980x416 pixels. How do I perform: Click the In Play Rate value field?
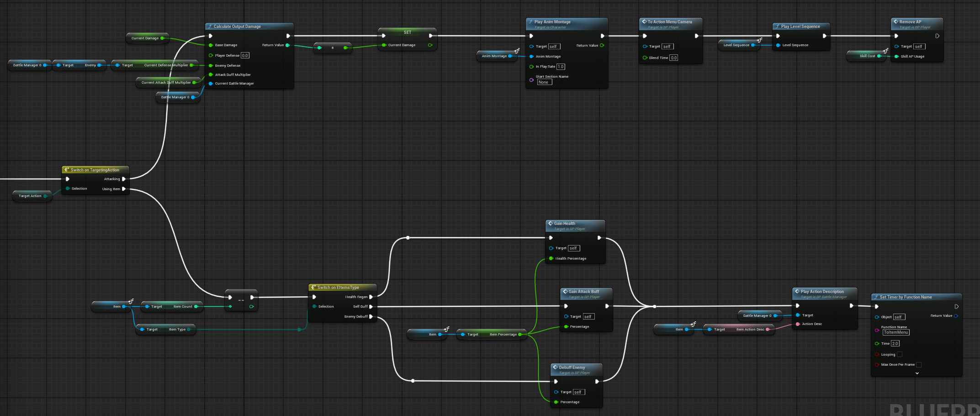(x=561, y=67)
